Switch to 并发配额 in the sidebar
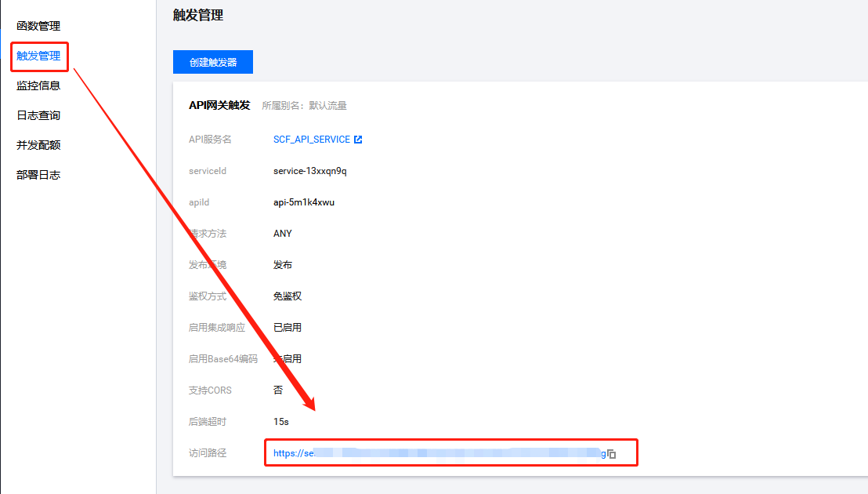The height and width of the screenshot is (494, 868). pos(38,145)
